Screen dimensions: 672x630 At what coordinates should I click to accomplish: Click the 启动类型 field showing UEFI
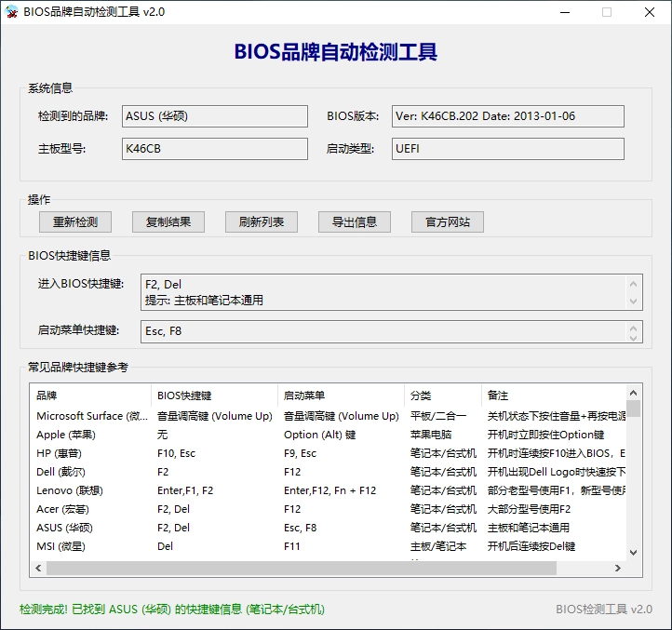tap(508, 149)
